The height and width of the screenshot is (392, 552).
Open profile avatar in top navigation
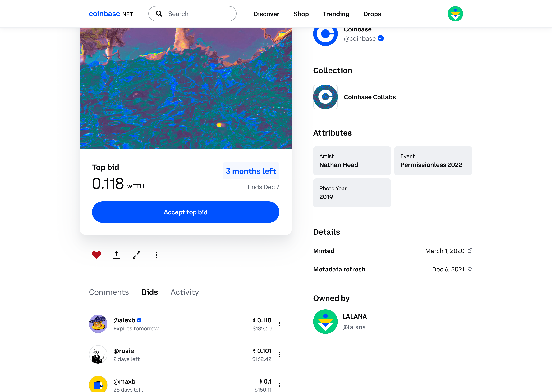click(455, 14)
